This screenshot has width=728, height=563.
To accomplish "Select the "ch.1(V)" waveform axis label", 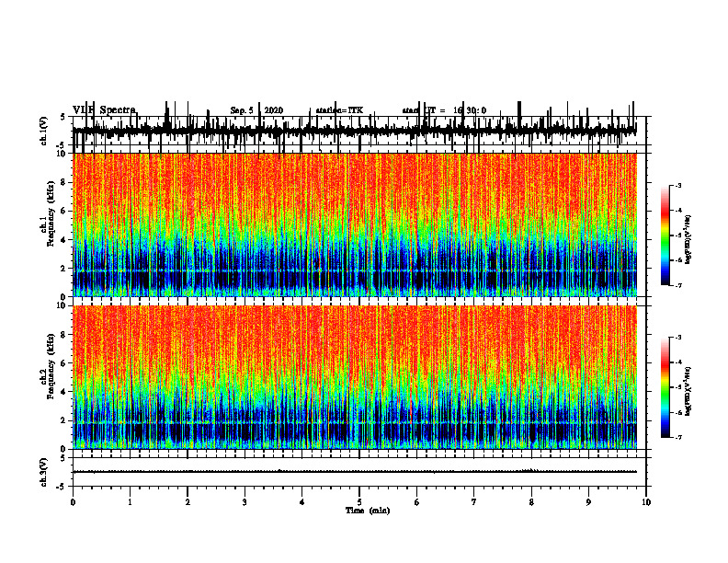I will point(44,131).
